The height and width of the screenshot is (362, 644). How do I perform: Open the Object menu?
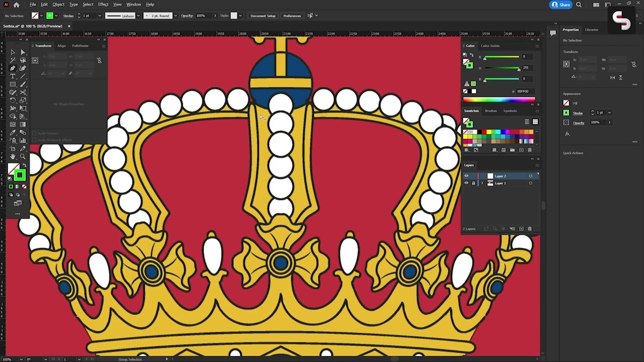(x=58, y=5)
